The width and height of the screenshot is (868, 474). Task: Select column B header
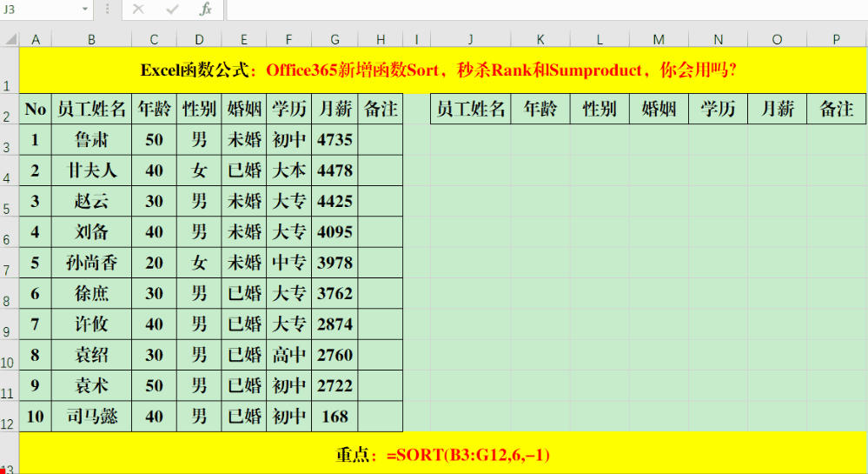[91, 39]
